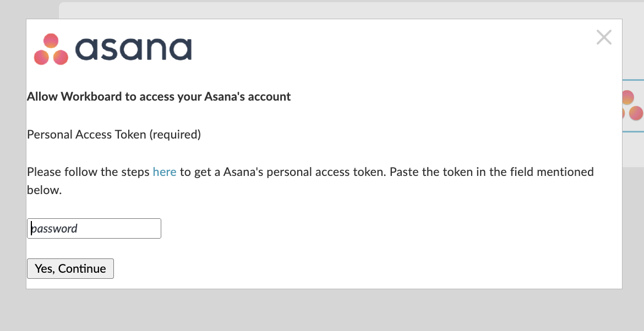This screenshot has width=644, height=331.
Task: Click 'personal access token' phrase in instructions
Action: [x=325, y=172]
